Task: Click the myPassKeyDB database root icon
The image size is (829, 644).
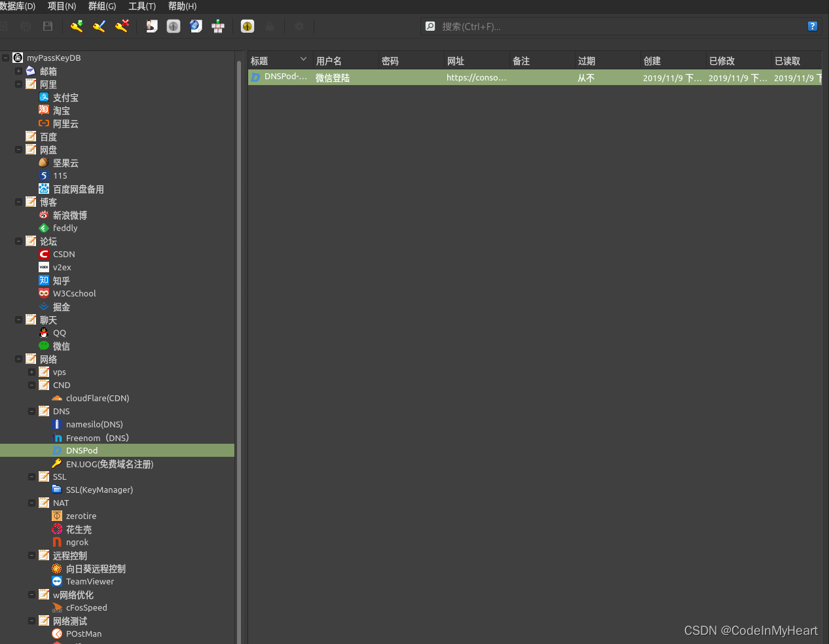Action: click(18, 58)
